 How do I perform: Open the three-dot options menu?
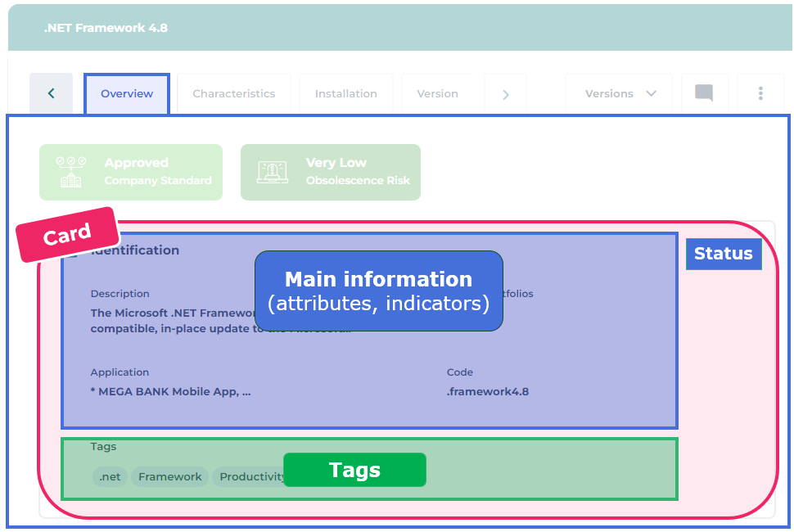pyautogui.click(x=760, y=93)
